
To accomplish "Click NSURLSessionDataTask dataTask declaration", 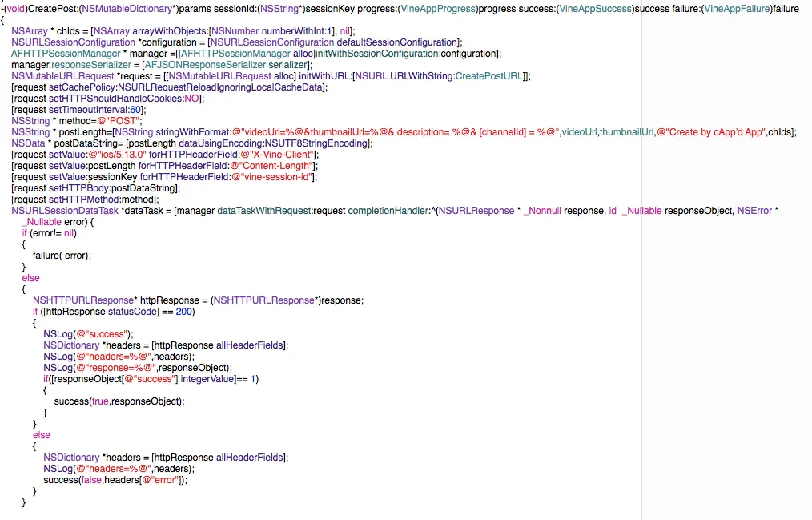I will click(395, 211).
